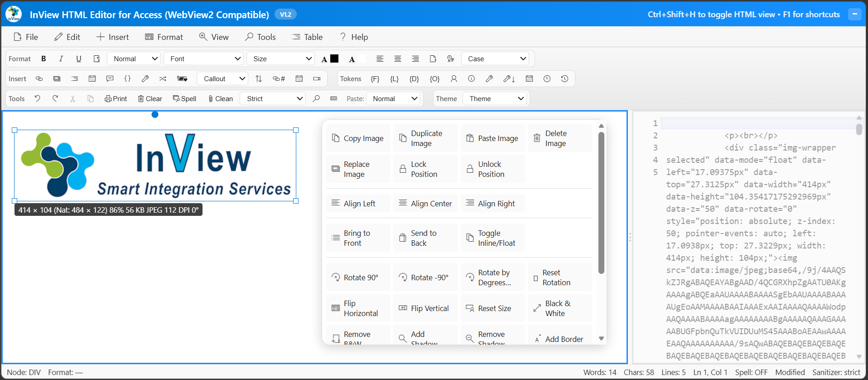
Task: Select Duplicate Image option
Action: point(425,138)
